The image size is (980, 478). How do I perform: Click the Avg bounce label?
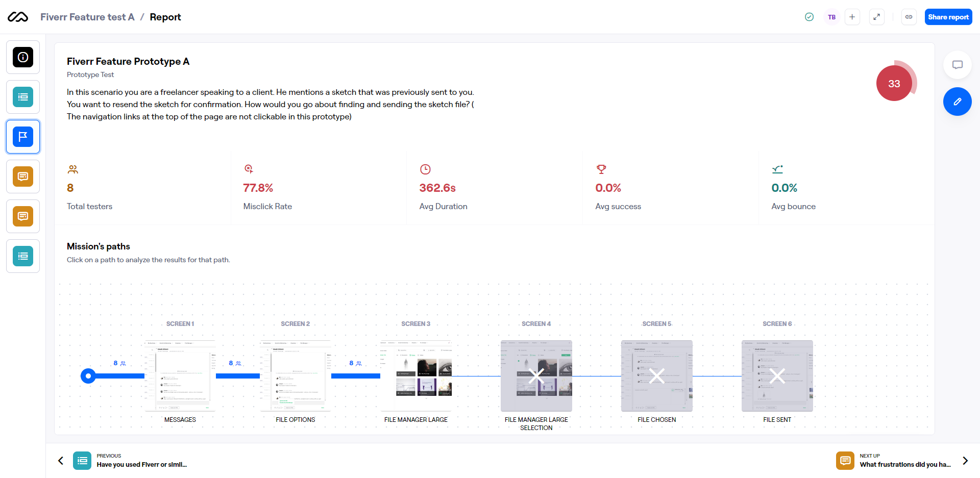794,206
